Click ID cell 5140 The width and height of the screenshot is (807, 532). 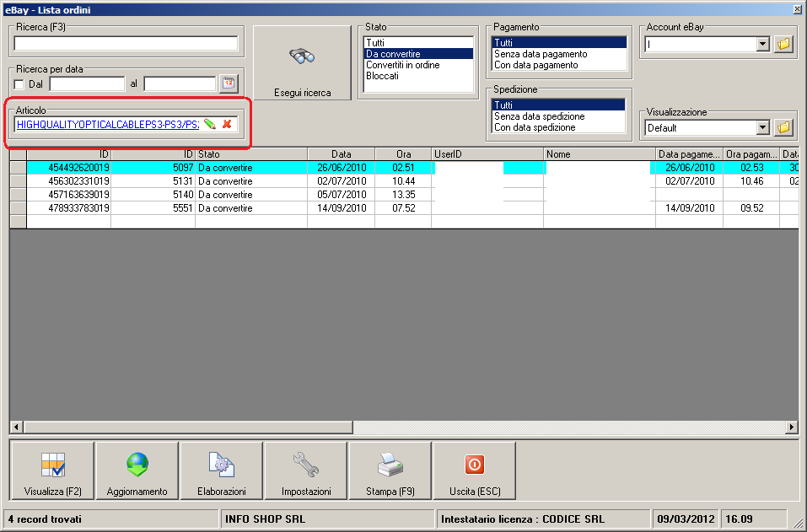coord(153,195)
